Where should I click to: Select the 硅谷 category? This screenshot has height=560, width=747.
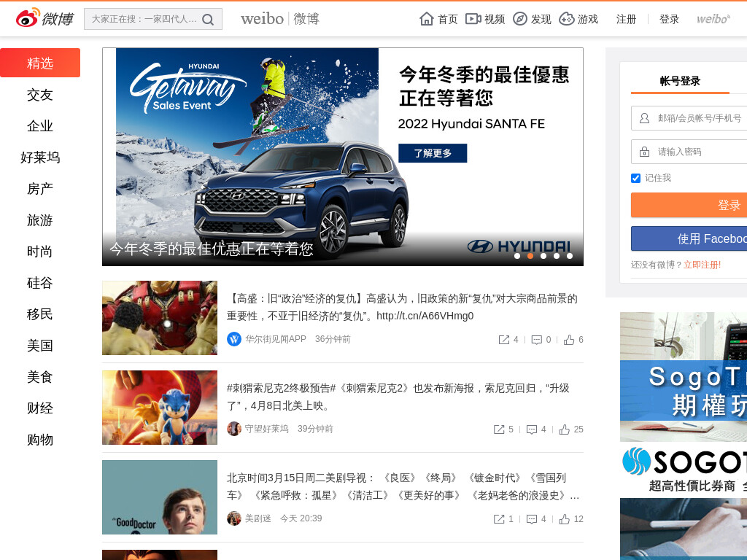coord(40,283)
